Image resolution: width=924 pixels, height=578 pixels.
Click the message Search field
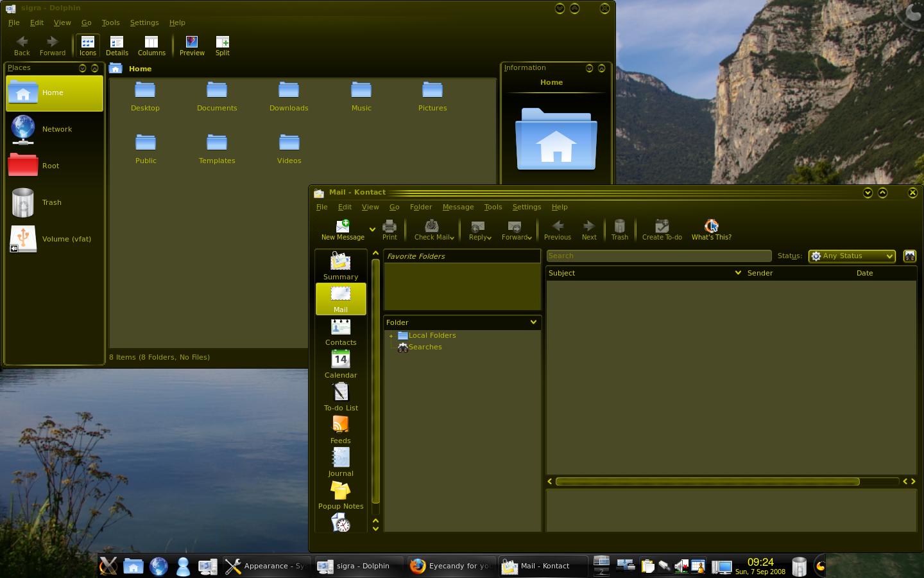[x=658, y=256]
